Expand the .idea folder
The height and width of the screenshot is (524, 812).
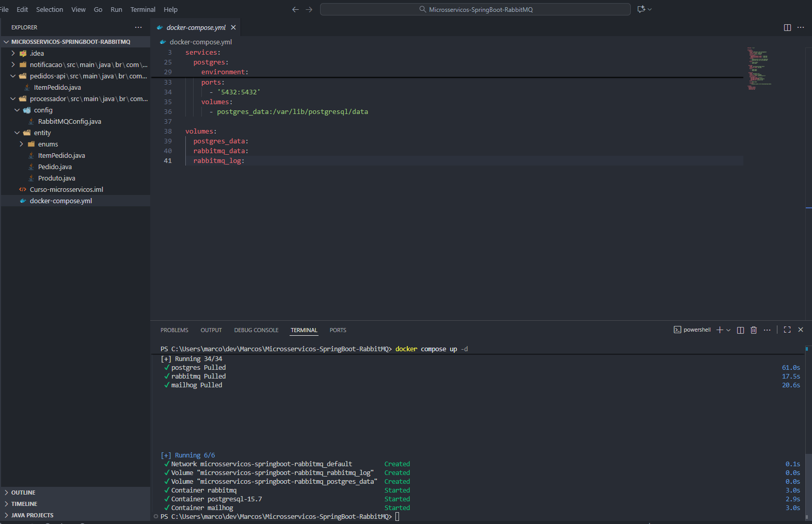coord(36,53)
